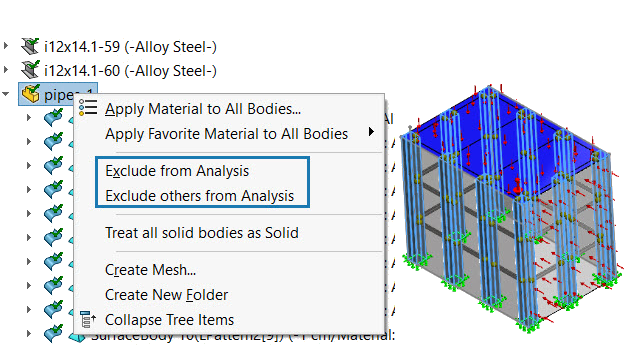Click the Collapse Tree Items icon
The height and width of the screenshot is (360, 640).
(88, 319)
